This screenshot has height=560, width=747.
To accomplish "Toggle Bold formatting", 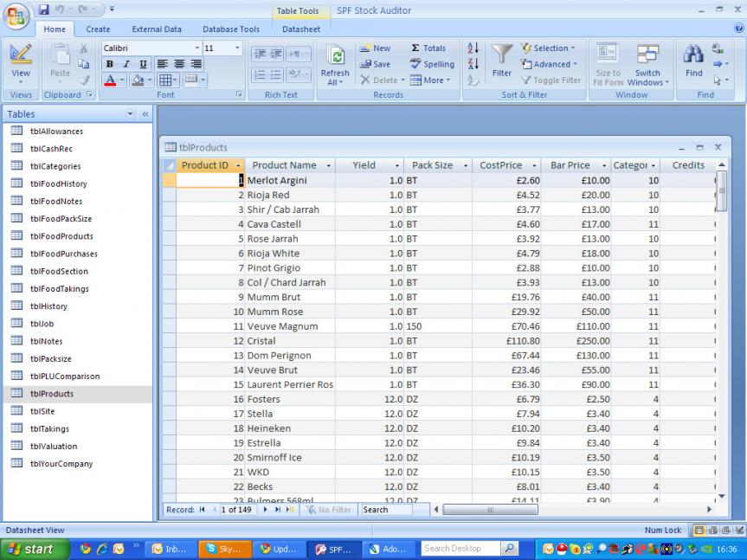I will 110,64.
